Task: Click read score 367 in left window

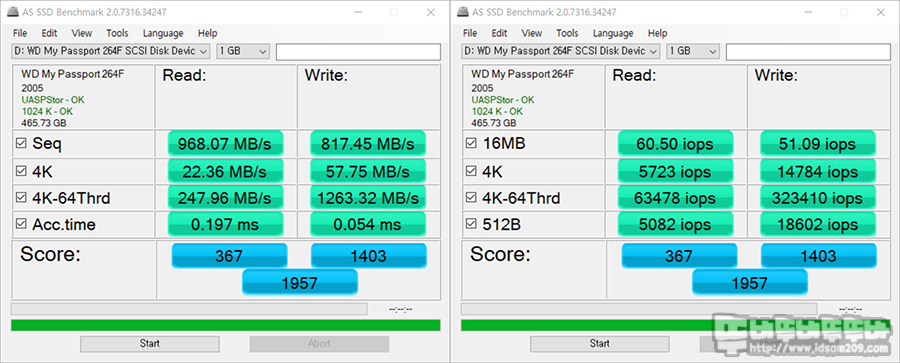Action: 229,256
